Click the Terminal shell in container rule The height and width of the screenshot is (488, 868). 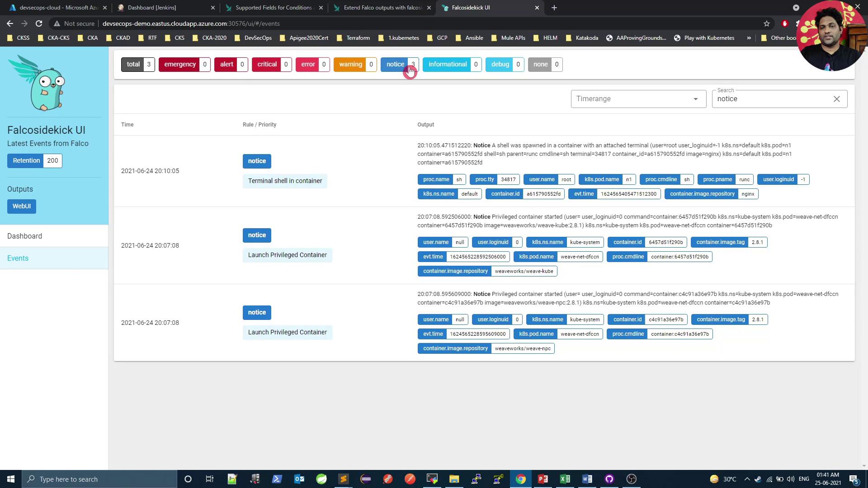[x=285, y=181]
